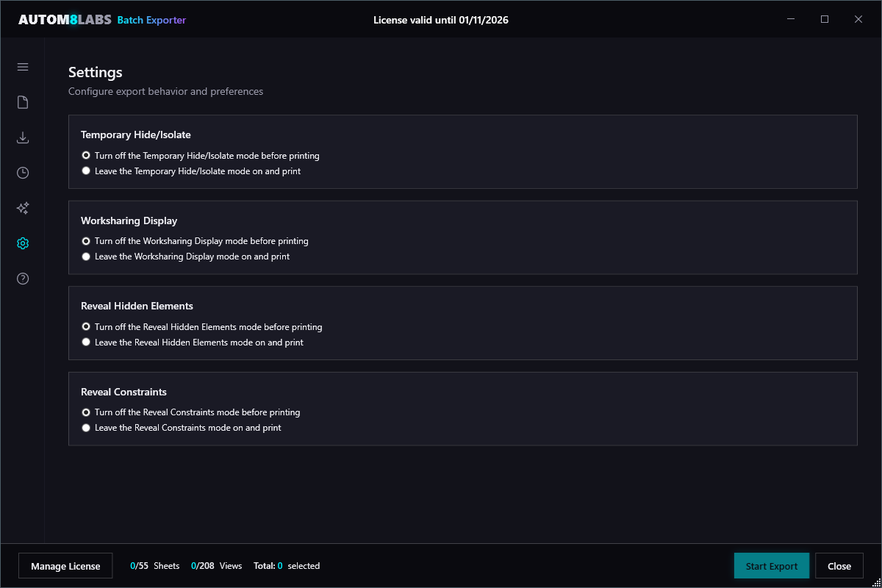
Task: Select leave Temporary Hide/Isolate mode on
Action: click(86, 171)
